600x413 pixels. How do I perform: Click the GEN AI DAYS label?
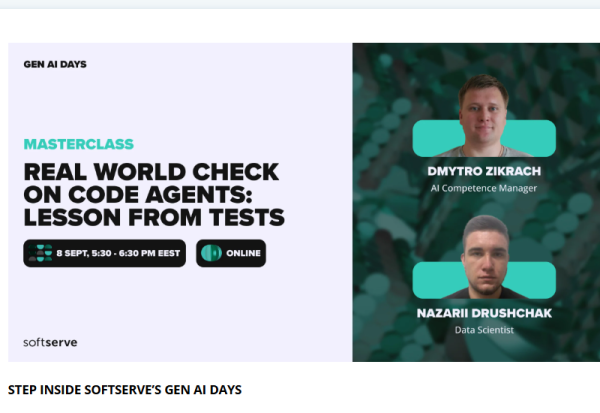pos(55,64)
